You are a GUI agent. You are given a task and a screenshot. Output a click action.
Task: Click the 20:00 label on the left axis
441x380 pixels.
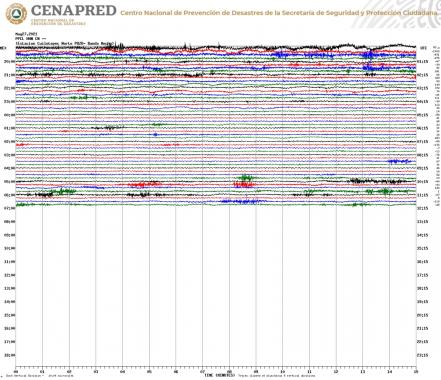10,62
